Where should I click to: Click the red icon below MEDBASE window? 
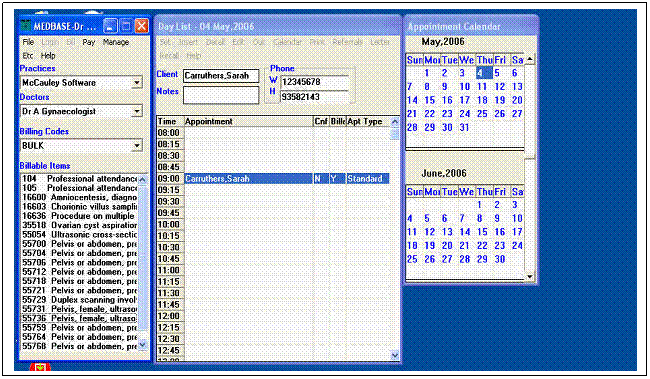click(40, 367)
